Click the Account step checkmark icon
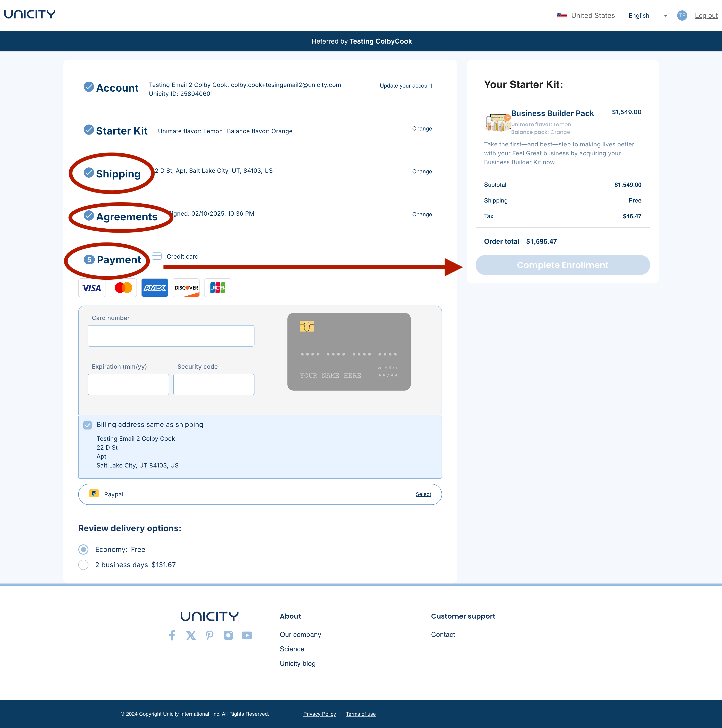The image size is (722, 728). [89, 87]
